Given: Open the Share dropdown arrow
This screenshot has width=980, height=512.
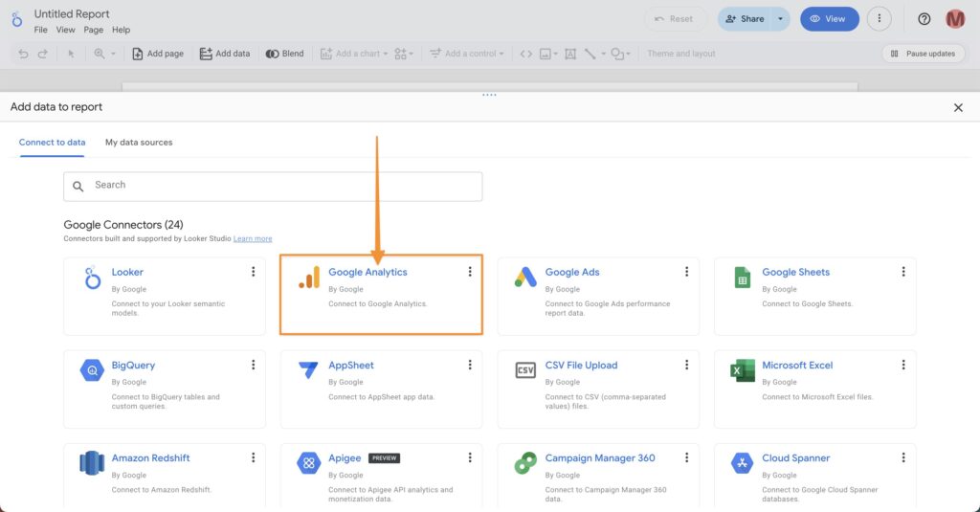Looking at the screenshot, I should pos(780,19).
